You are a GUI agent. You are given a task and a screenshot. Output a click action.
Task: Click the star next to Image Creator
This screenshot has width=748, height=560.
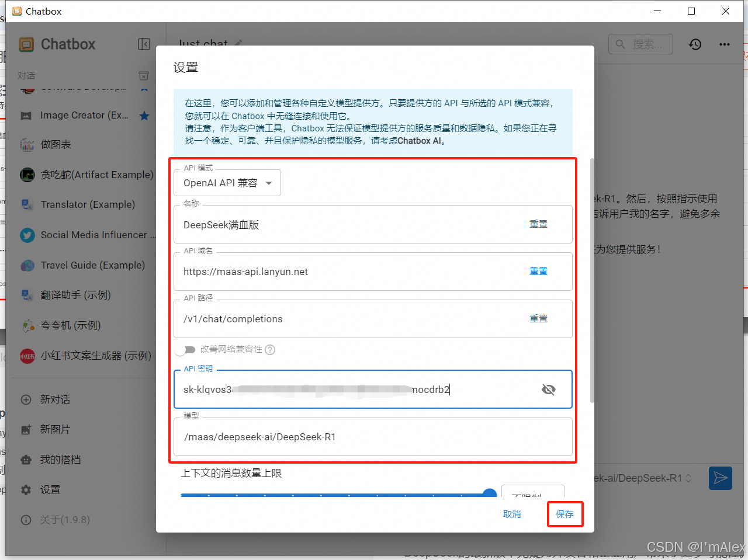click(144, 116)
